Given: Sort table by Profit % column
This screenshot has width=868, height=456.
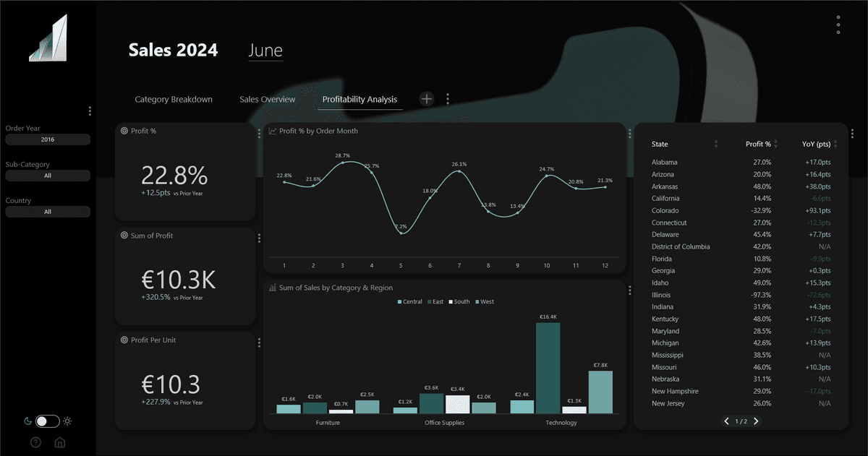Looking at the screenshot, I should [758, 144].
